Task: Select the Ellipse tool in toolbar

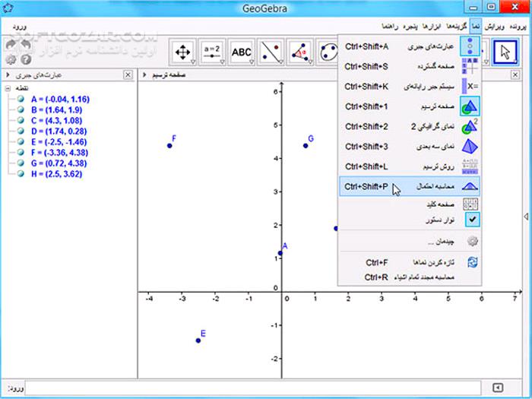Action: tap(328, 52)
